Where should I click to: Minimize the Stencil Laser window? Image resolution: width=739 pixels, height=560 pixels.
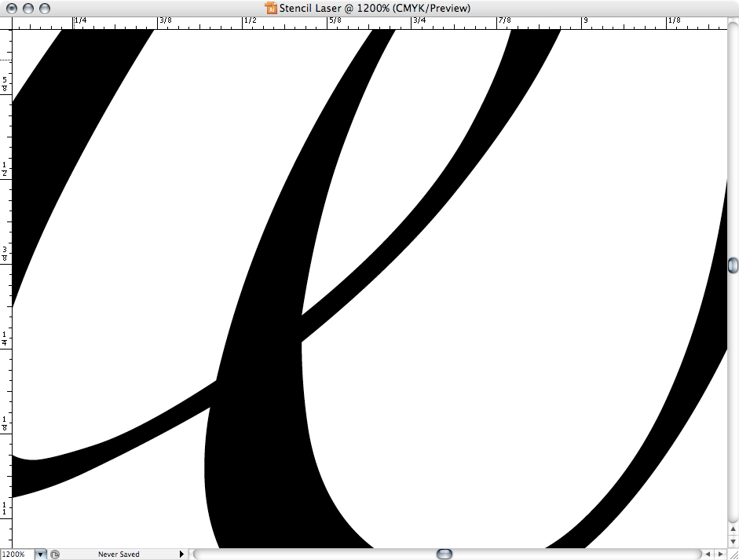[28, 8]
